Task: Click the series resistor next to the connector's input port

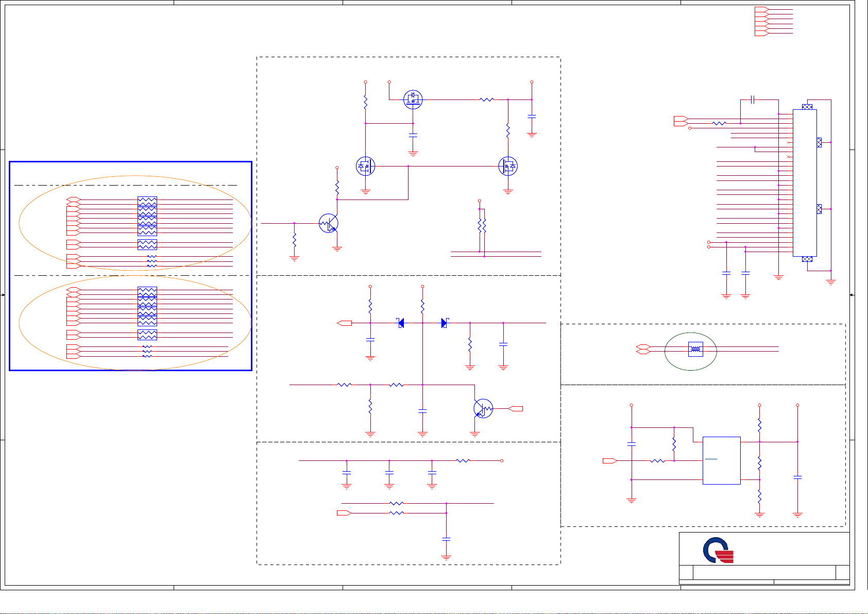Action: coord(719,123)
